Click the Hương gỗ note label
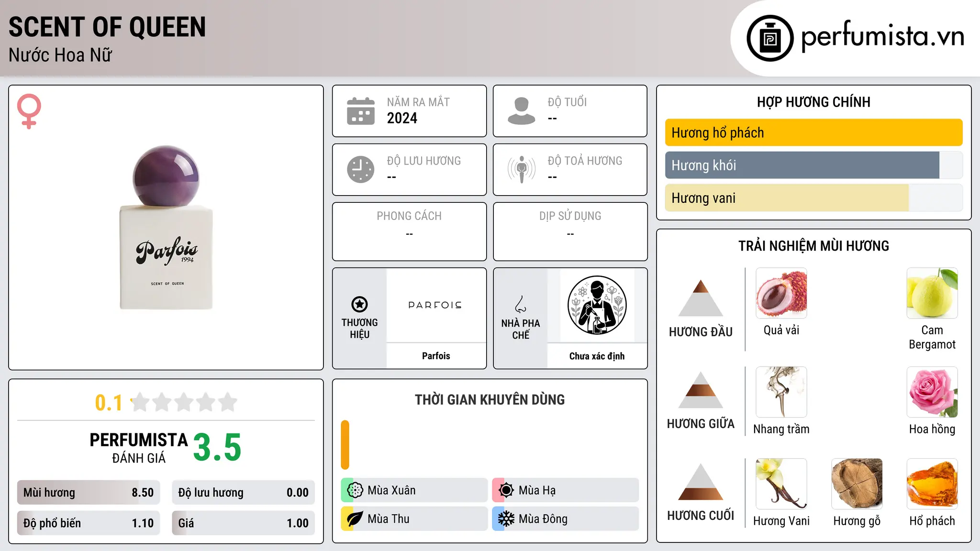 (x=857, y=521)
